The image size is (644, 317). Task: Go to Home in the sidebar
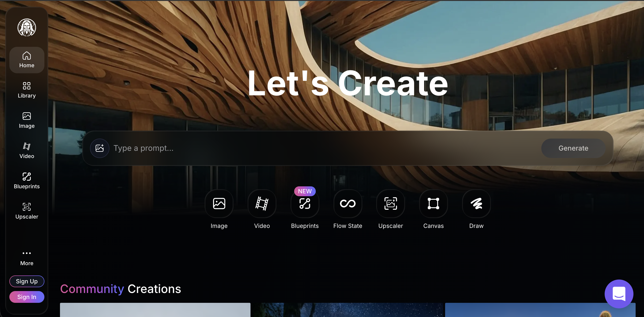click(27, 60)
